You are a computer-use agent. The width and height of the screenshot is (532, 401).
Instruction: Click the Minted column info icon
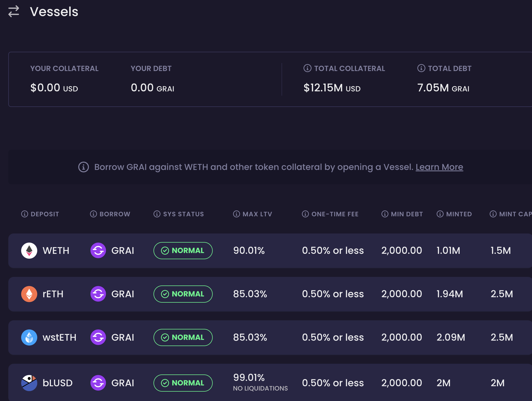[x=440, y=214]
